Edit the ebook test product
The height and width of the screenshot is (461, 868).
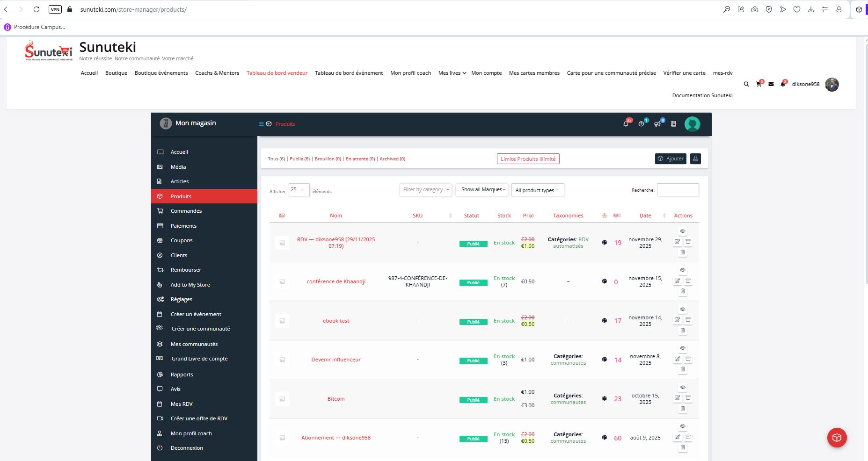677,320
